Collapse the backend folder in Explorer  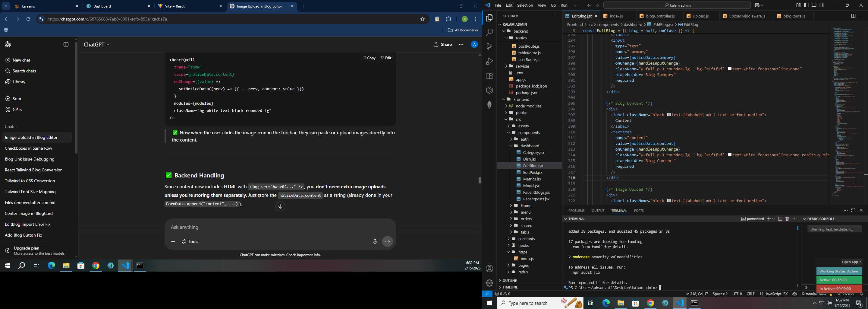(x=504, y=31)
